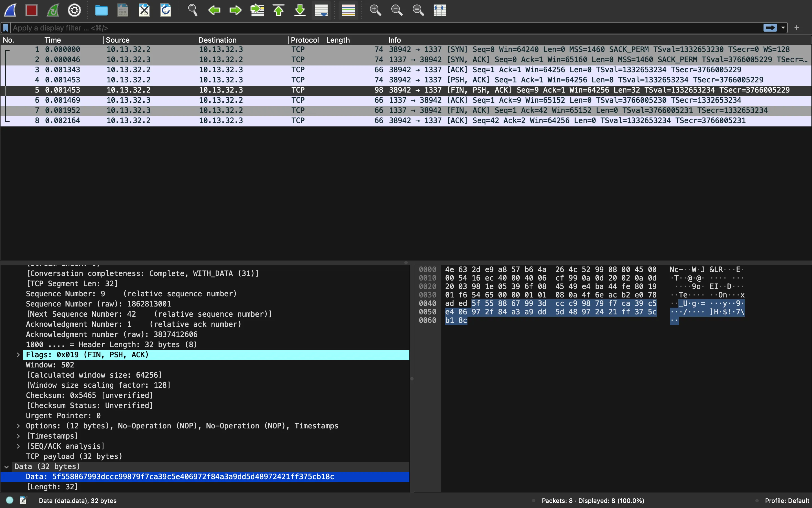Collapse the Data (32 bytes) section
The width and height of the screenshot is (812, 508).
click(x=6, y=467)
